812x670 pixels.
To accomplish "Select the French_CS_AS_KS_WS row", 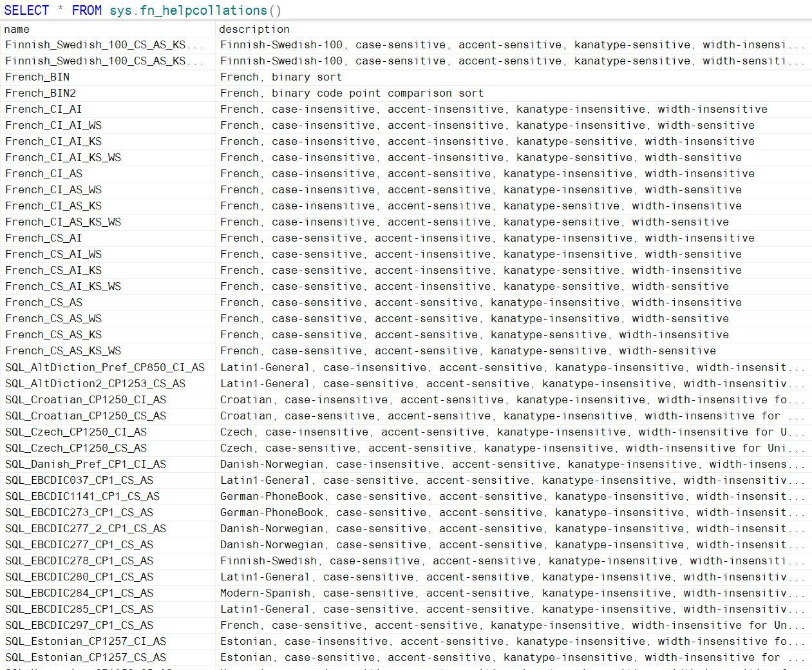I will coord(63,350).
